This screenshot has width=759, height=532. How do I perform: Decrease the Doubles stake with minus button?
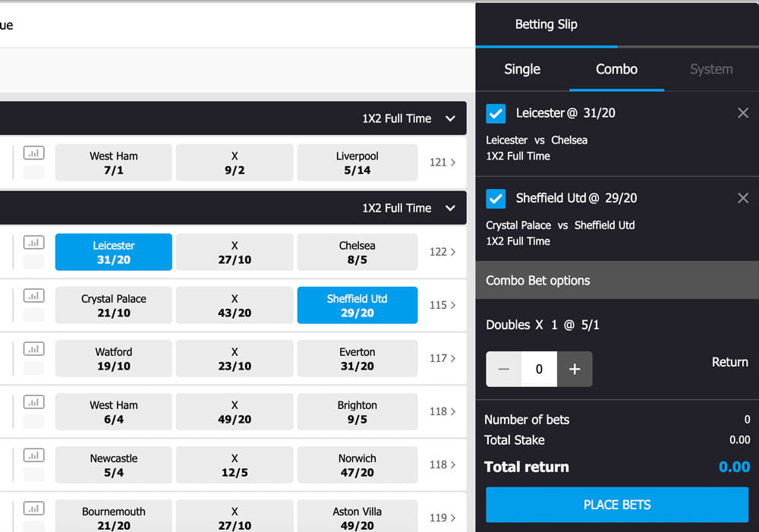pos(504,370)
